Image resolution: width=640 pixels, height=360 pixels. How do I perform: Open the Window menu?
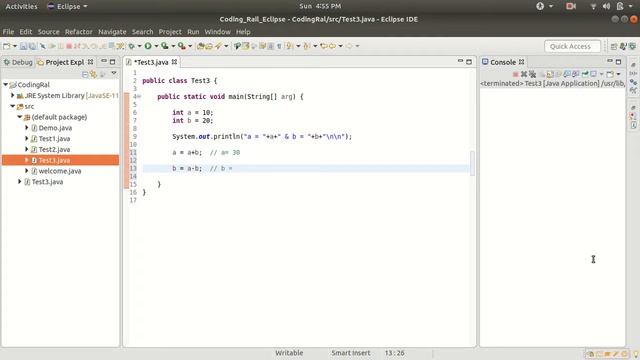(217, 32)
